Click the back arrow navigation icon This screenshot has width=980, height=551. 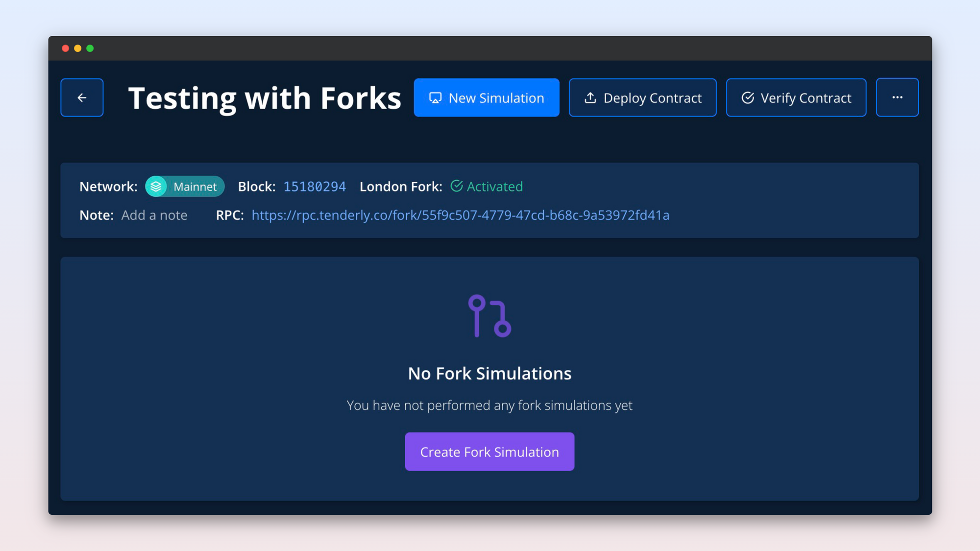pyautogui.click(x=81, y=97)
